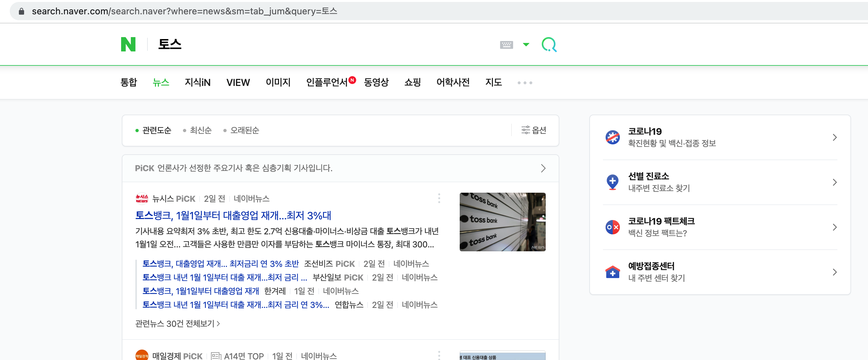Screen dimensions: 868x360
Task: Click the 선별 진료소 location pin icon
Action: tap(612, 182)
